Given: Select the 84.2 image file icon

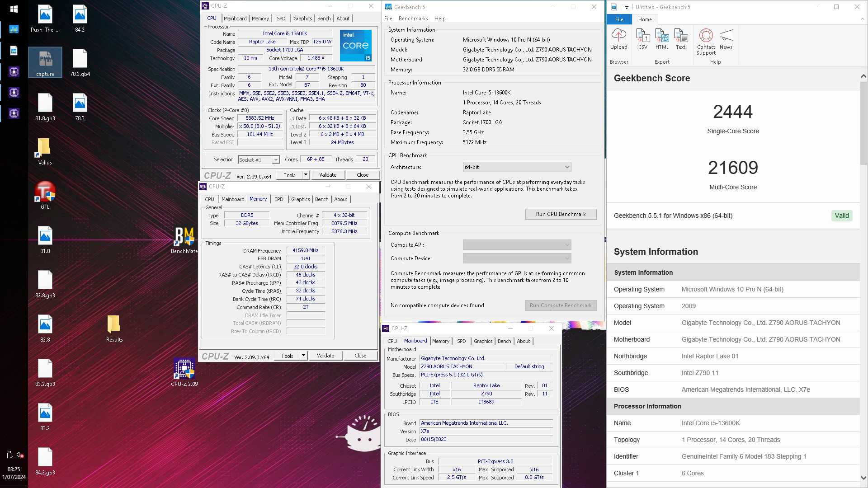Looking at the screenshot, I should click(80, 19).
